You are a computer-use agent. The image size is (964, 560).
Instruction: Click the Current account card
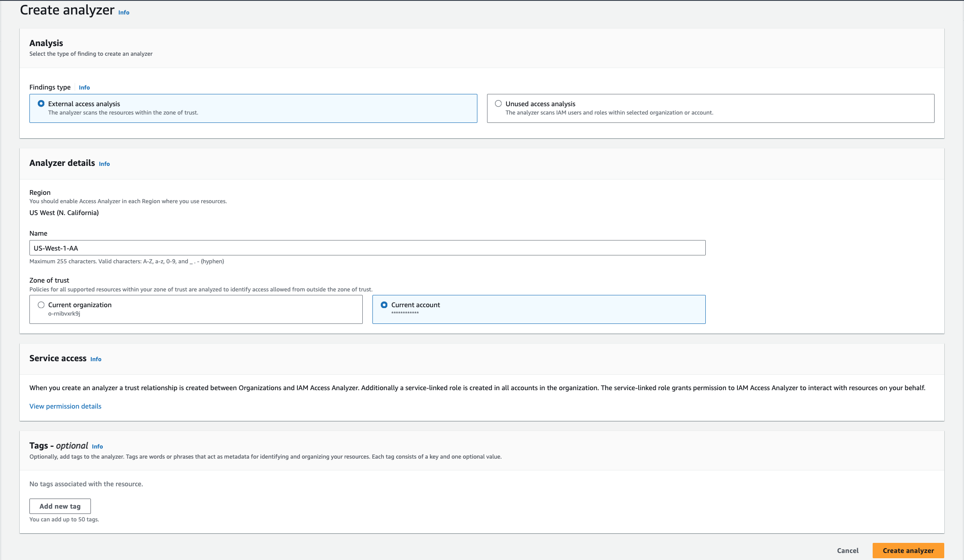[x=539, y=309]
